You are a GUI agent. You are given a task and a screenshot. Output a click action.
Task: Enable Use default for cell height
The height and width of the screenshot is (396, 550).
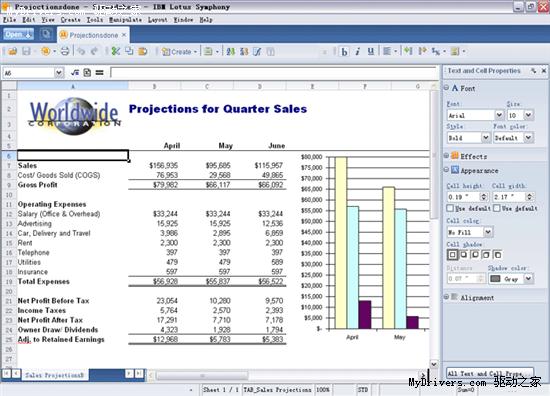[x=450, y=208]
